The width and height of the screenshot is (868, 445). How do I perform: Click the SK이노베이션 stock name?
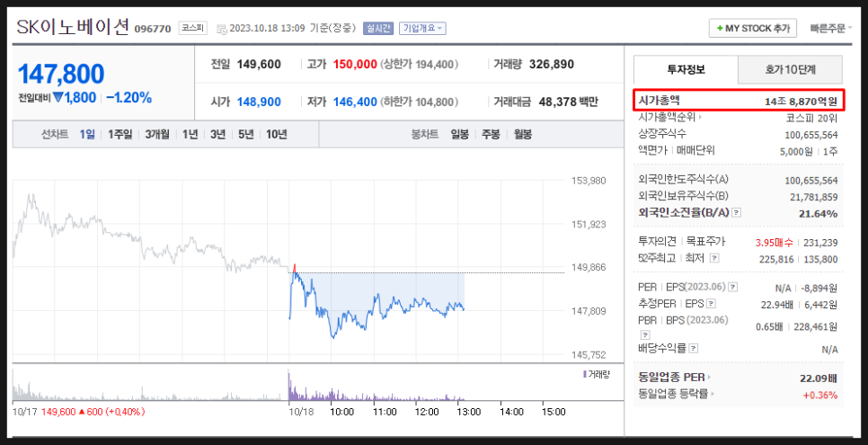[73, 27]
